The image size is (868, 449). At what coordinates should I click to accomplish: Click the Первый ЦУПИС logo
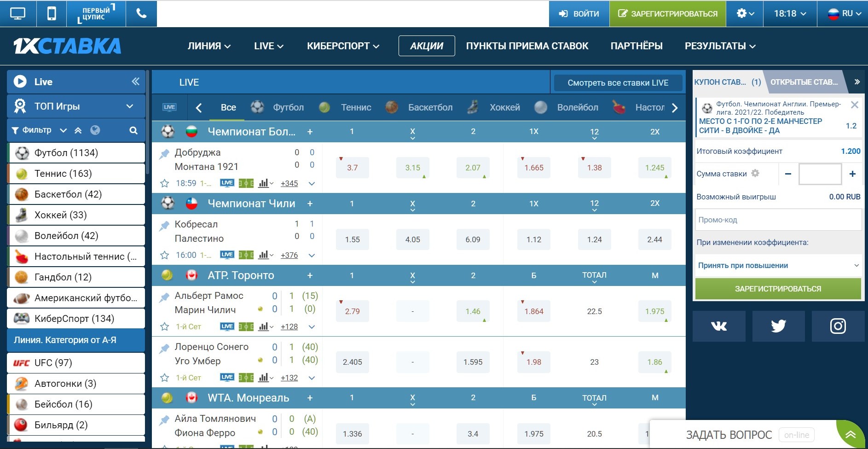[96, 13]
